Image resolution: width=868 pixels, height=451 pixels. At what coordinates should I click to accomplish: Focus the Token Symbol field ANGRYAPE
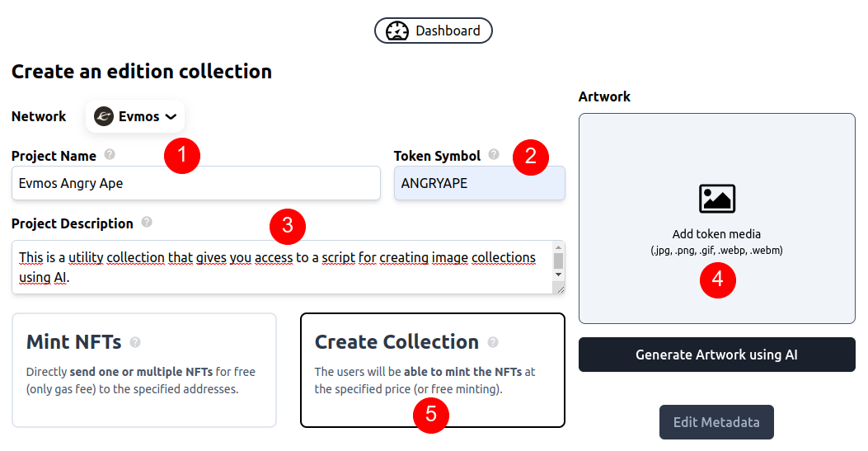click(480, 183)
